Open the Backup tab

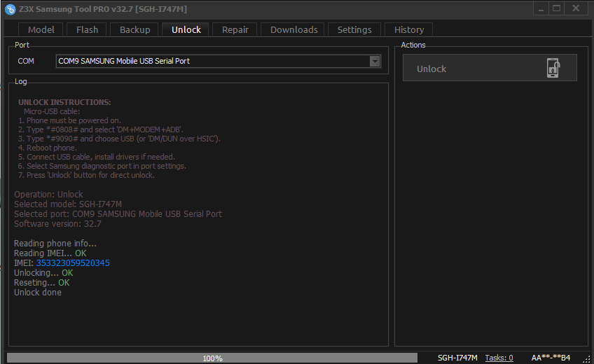point(135,29)
